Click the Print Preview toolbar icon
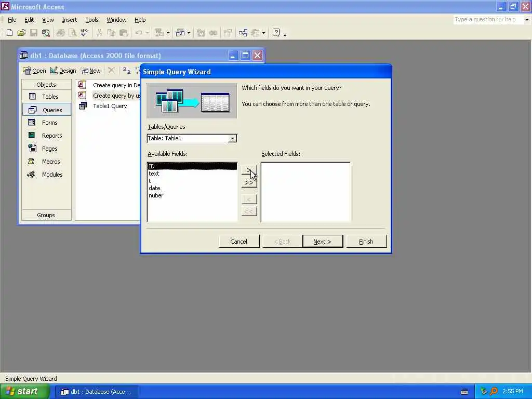Viewport: 532px width, 399px height. point(73,33)
